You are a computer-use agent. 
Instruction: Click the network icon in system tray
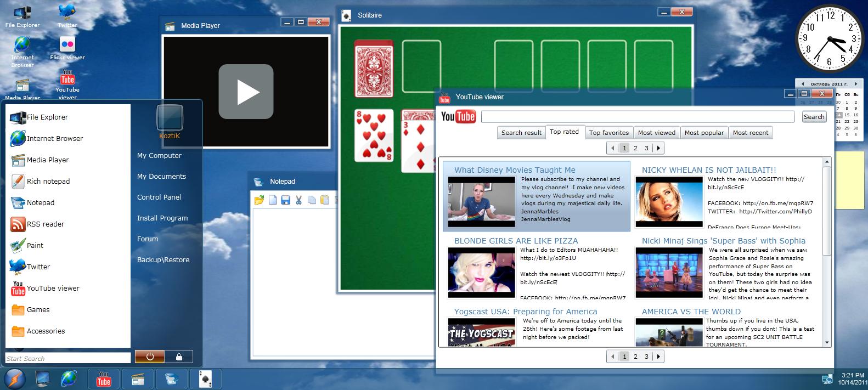click(827, 379)
